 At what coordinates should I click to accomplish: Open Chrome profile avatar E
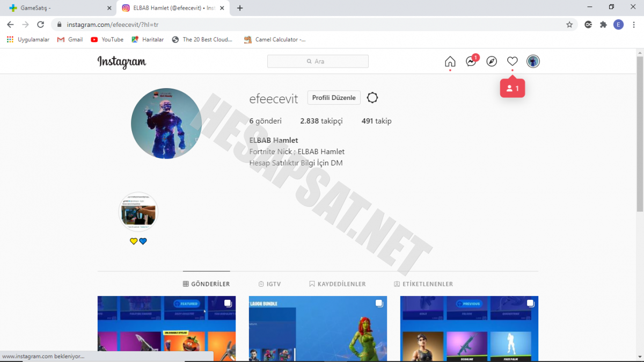coord(618,25)
